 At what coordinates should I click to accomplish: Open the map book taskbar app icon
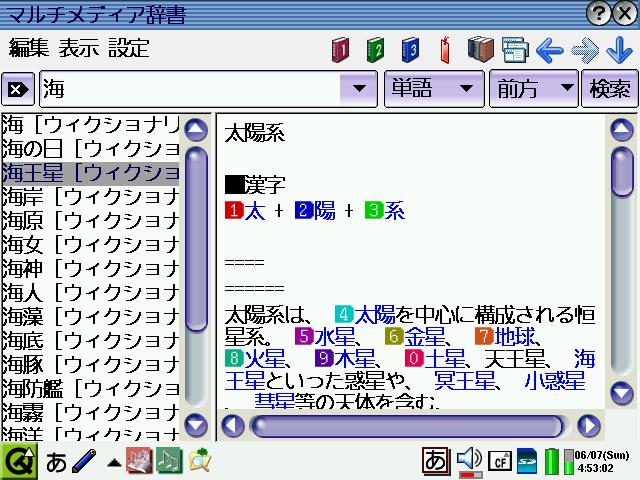(139, 460)
